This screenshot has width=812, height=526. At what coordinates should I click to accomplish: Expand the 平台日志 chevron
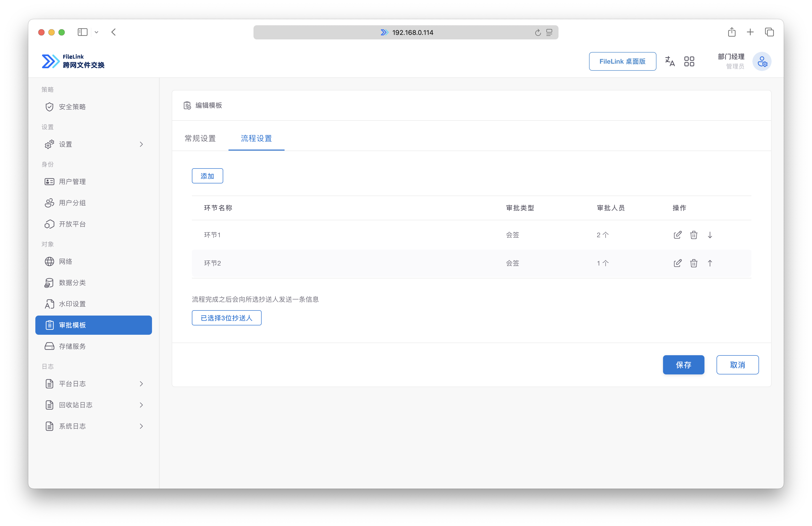click(x=141, y=384)
